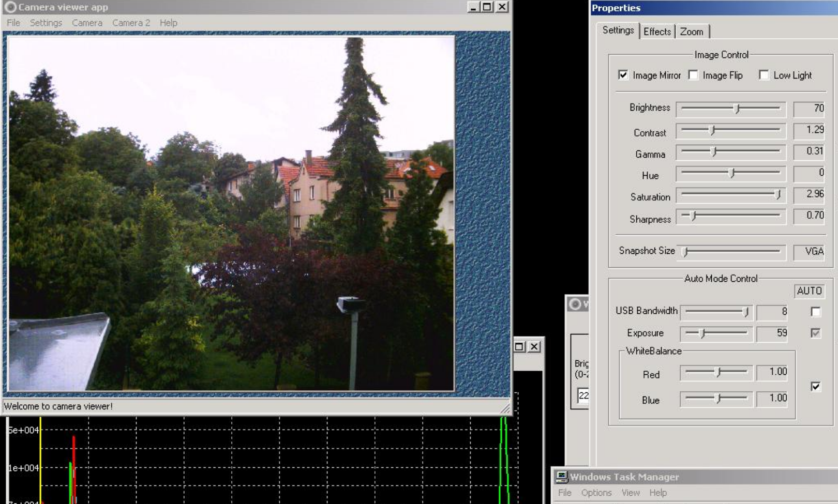
Task: Click the resize grip of the camera viewer window
Action: 506,408
